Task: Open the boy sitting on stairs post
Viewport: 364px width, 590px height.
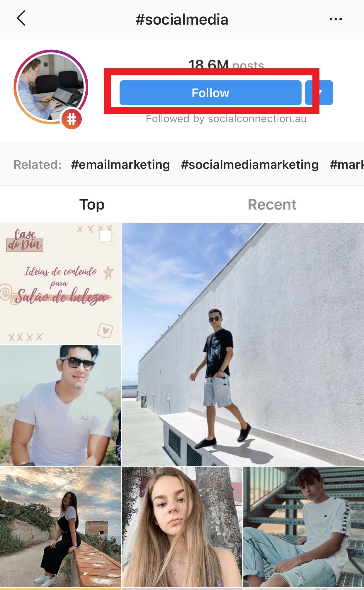Action: pyautogui.click(x=304, y=528)
